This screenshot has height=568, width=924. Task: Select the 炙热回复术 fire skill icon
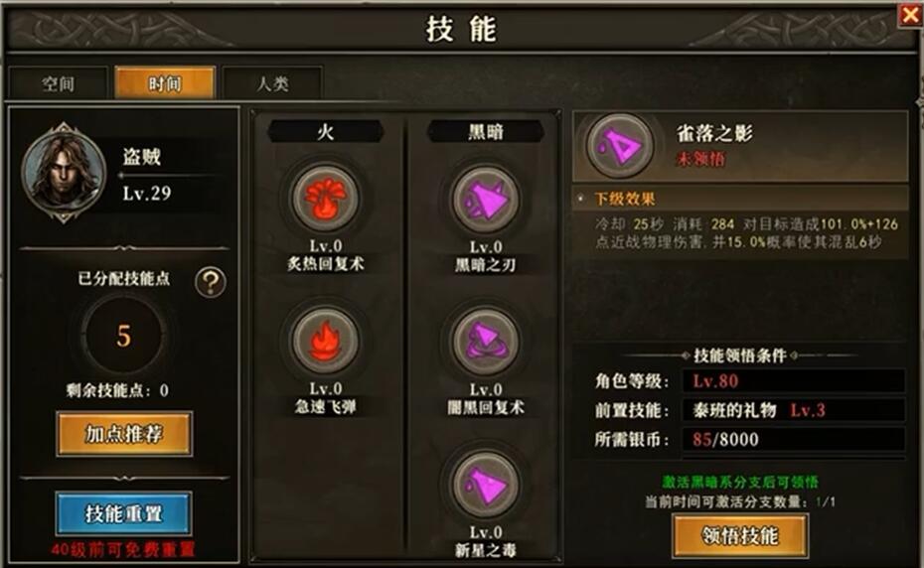coord(325,199)
